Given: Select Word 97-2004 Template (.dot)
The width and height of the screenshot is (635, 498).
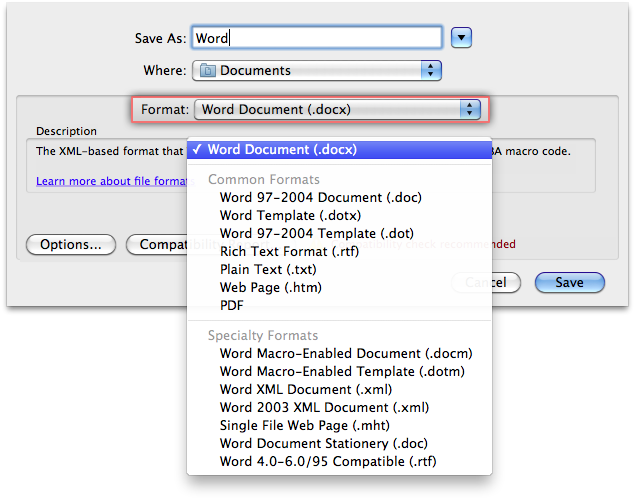Looking at the screenshot, I should pos(339,234).
